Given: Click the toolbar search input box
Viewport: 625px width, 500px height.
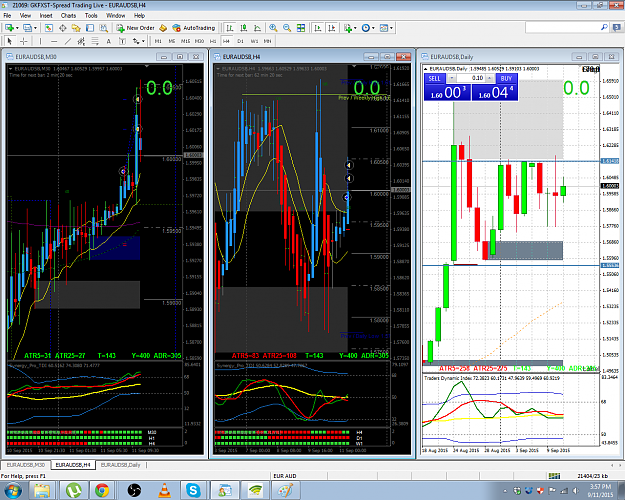Looking at the screenshot, I should (562, 27).
